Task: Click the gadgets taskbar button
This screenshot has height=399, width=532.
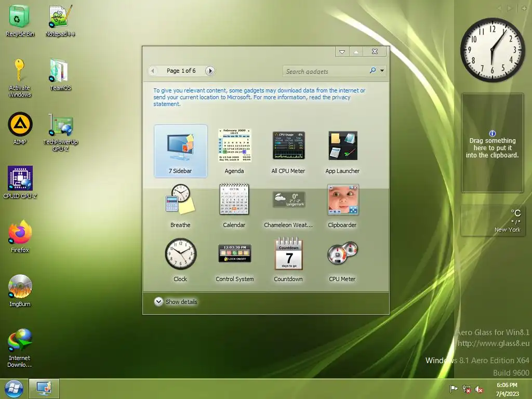Action: [x=44, y=389]
